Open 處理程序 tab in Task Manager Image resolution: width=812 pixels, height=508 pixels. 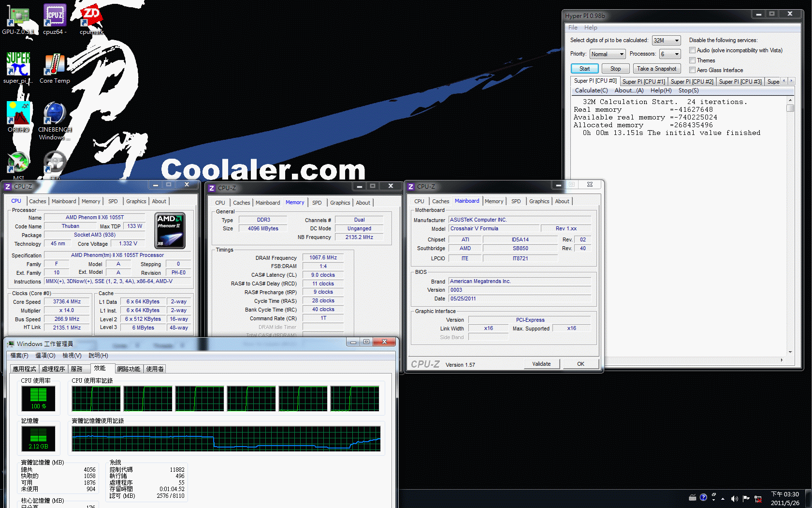coord(53,369)
